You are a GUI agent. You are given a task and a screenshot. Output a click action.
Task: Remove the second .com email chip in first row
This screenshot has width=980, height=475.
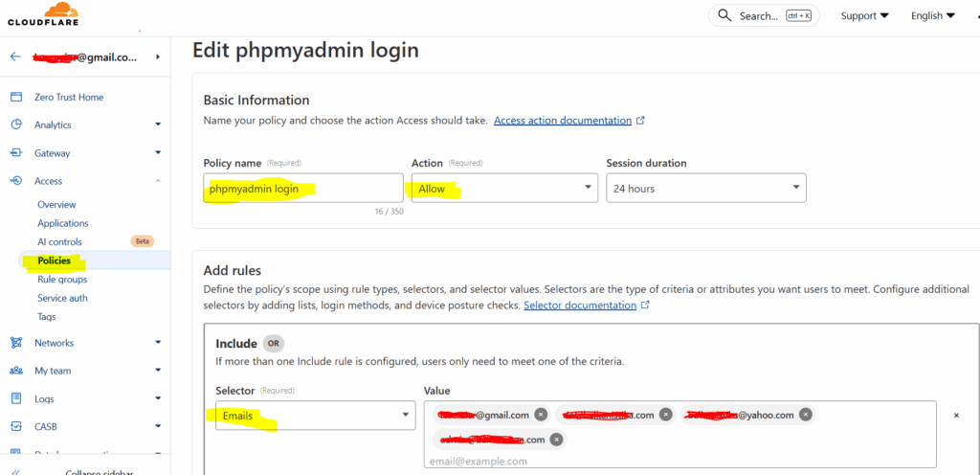point(666,415)
